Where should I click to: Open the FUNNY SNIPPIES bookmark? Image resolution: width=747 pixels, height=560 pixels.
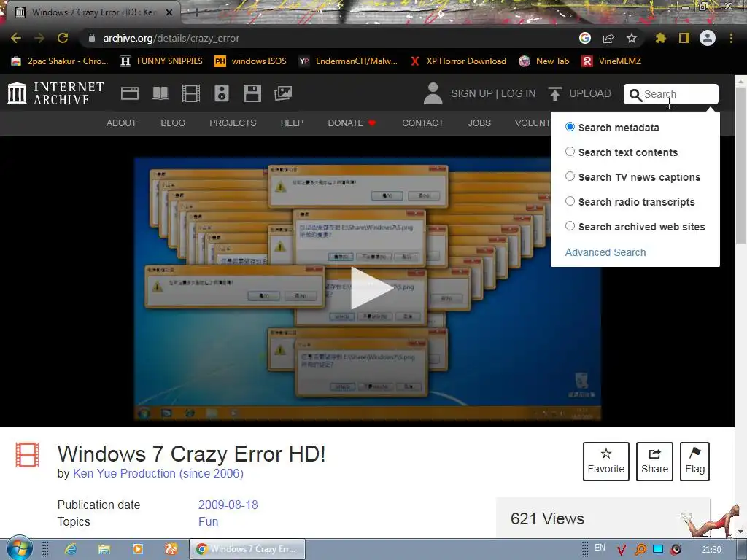point(162,61)
